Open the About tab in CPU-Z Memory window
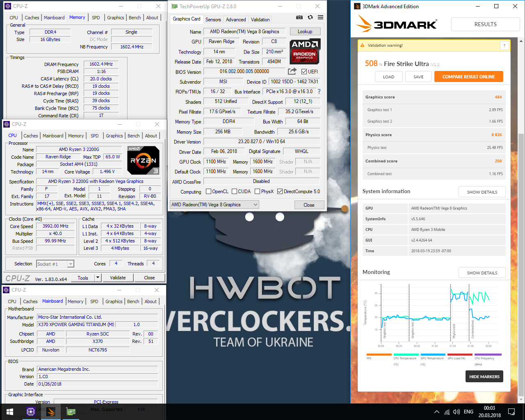 pos(152,18)
